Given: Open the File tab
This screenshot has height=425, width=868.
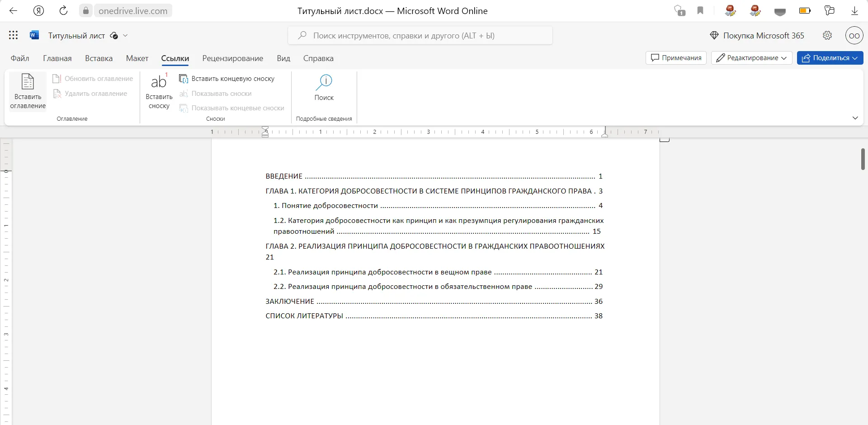Looking at the screenshot, I should [x=20, y=58].
